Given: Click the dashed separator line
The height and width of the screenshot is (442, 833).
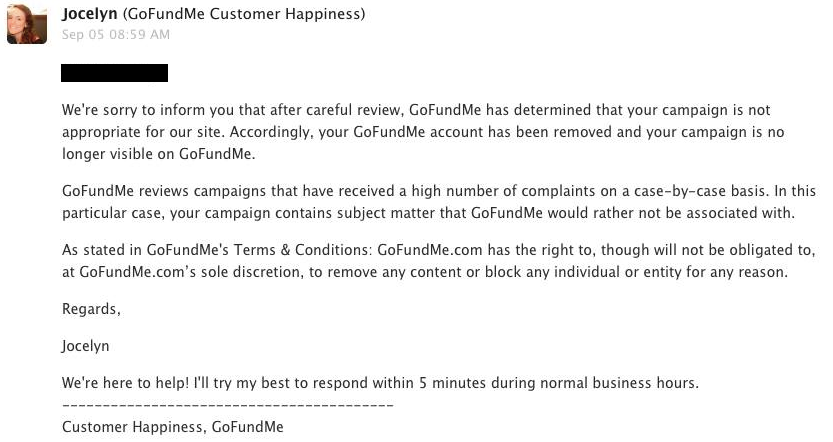Looking at the screenshot, I should (227, 406).
